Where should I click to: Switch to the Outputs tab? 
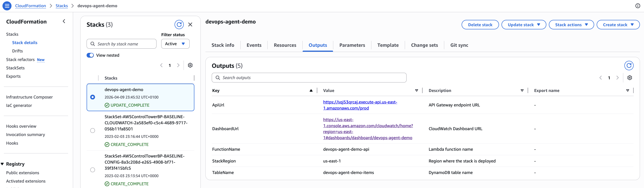pos(317,45)
